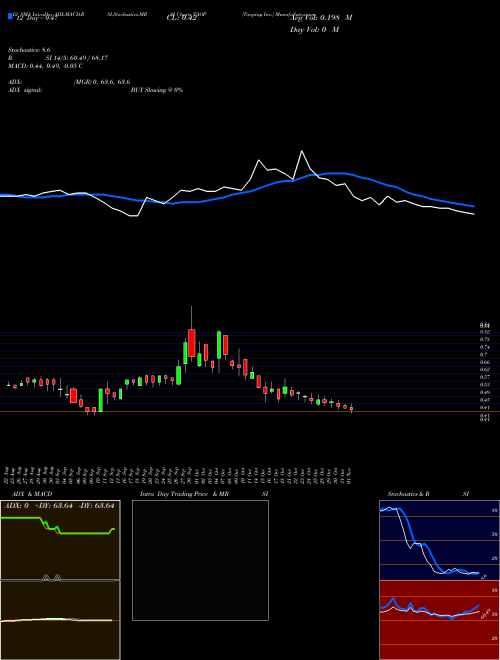Click the 'BUY Slowing @ 0%' signal text
500x660 pixels.
[157, 90]
